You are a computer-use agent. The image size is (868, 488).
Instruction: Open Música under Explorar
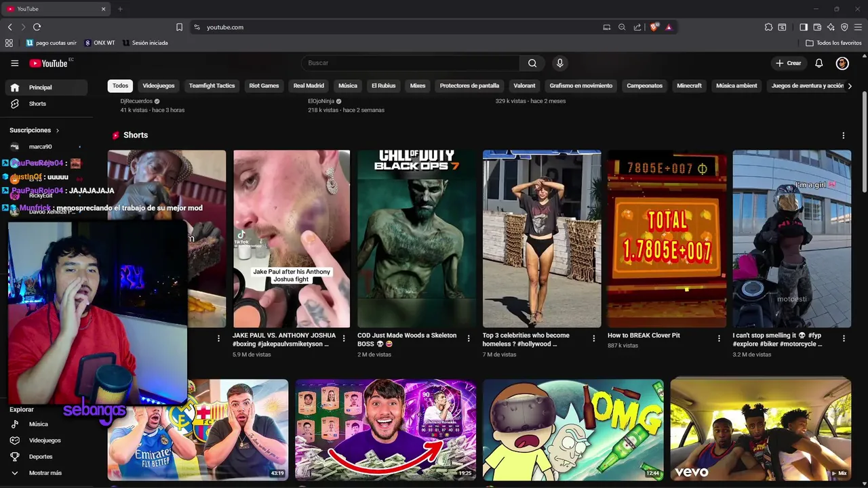coord(46,424)
